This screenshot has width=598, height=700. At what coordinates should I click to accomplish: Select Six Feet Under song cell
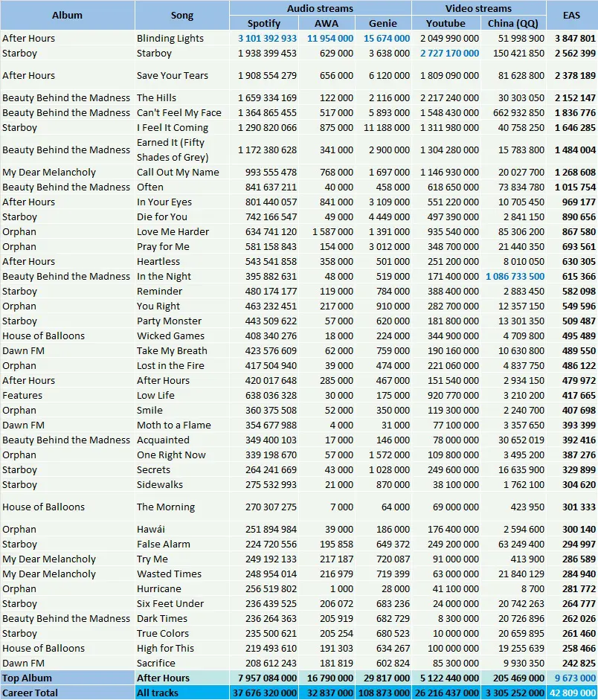[x=182, y=603]
